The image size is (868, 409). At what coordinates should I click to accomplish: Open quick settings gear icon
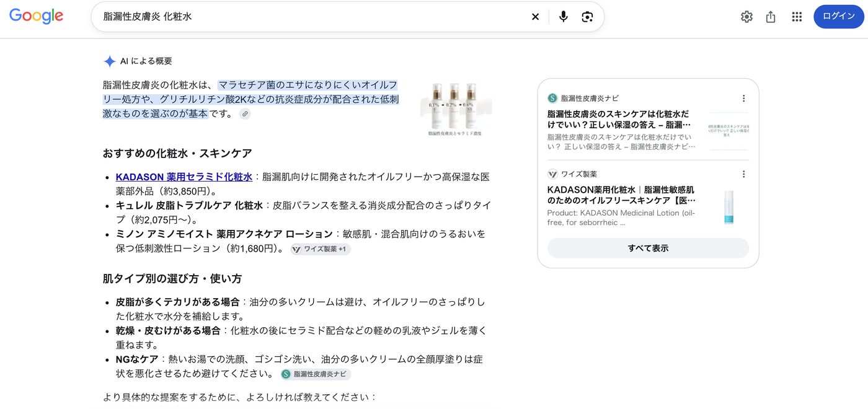point(746,17)
